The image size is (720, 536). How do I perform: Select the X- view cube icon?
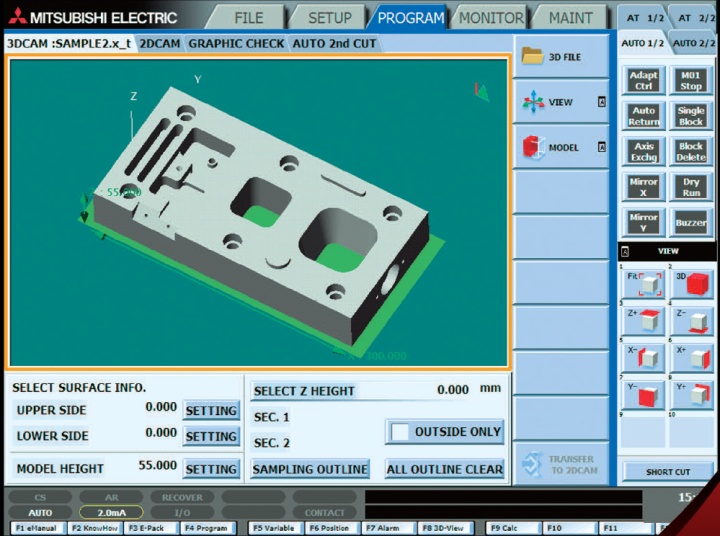point(643,357)
